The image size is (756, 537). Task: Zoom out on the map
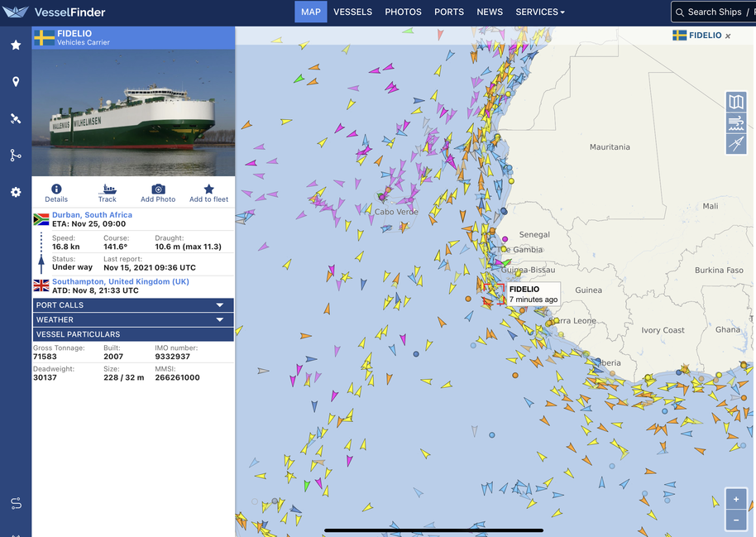pyautogui.click(x=736, y=520)
